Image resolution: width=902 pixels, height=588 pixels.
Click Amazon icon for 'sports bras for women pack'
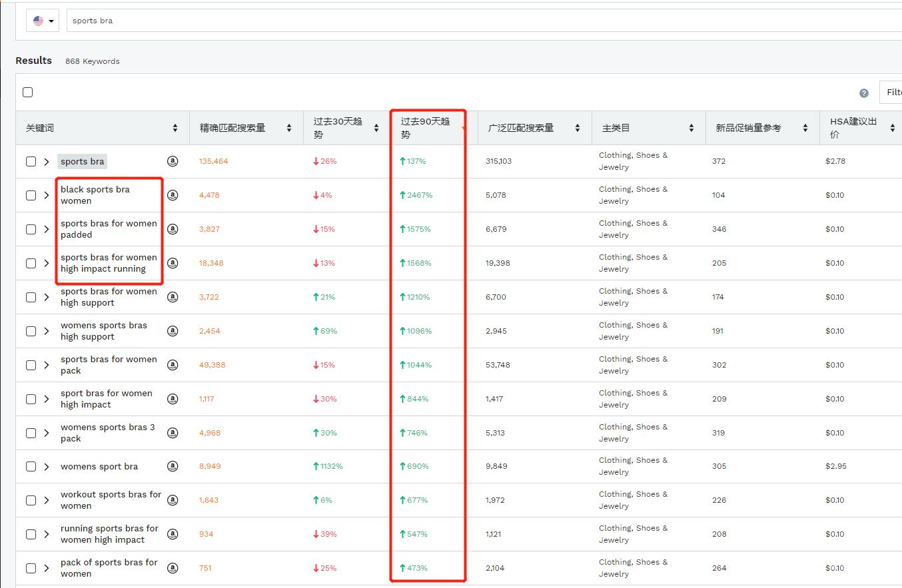pos(173,365)
